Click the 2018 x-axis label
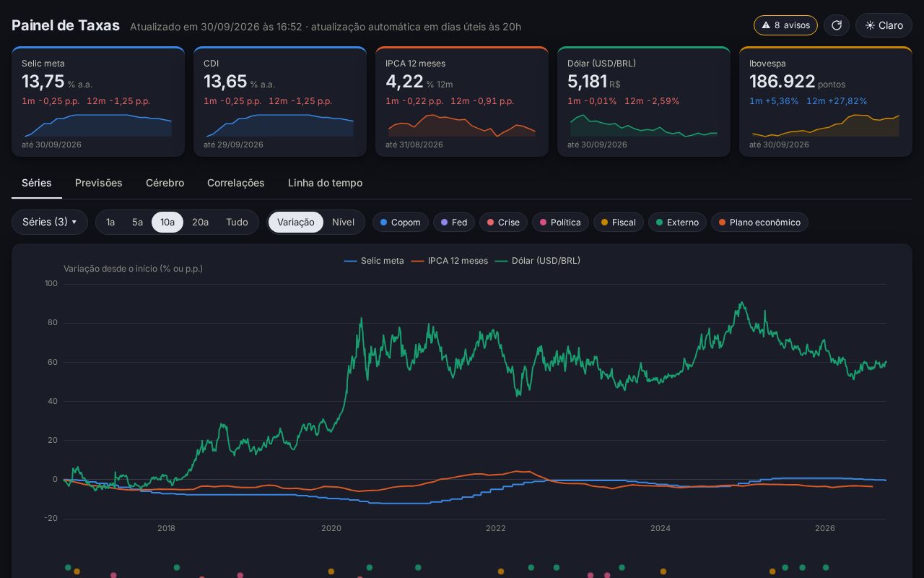924x578 pixels. pos(167,528)
